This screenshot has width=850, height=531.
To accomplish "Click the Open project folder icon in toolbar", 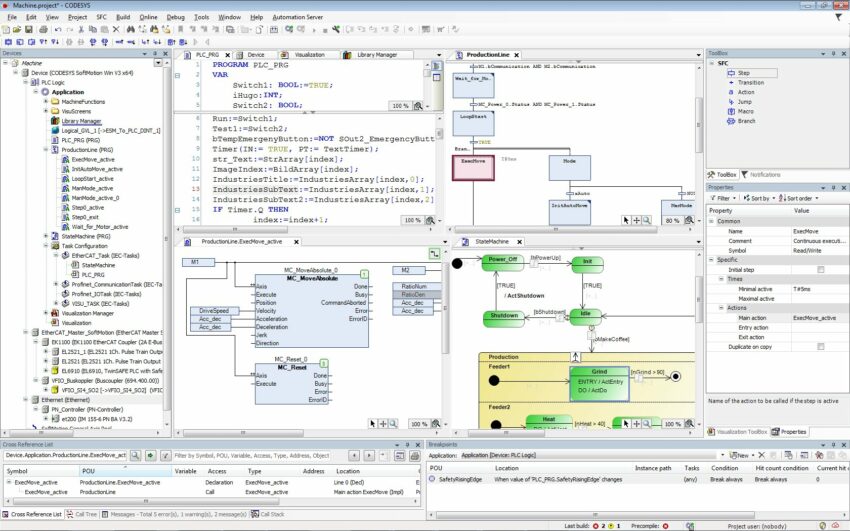I will 17,29.
